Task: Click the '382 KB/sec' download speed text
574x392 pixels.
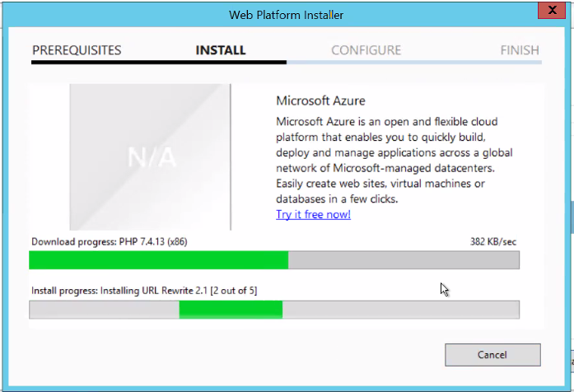Action: click(x=493, y=242)
